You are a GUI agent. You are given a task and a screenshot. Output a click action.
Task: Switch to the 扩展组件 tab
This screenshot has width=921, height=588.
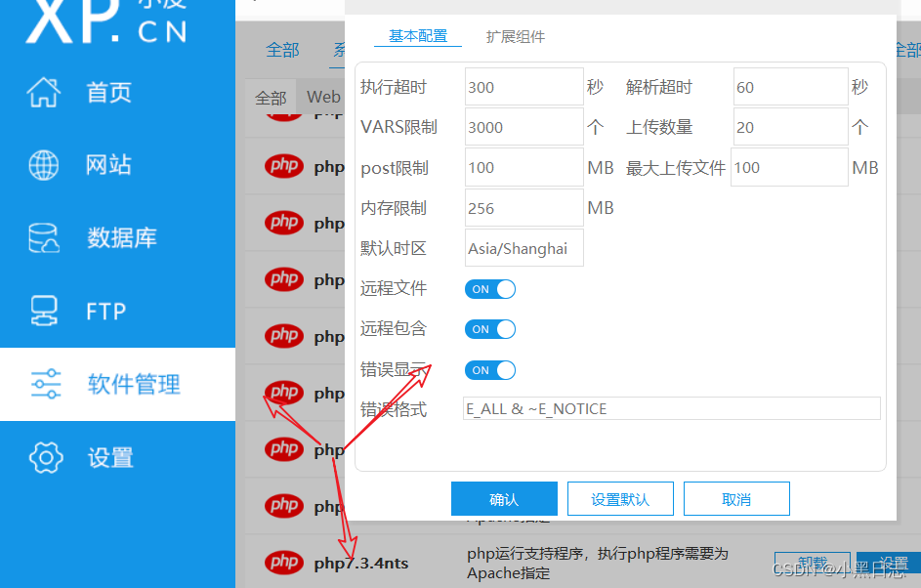click(x=515, y=36)
